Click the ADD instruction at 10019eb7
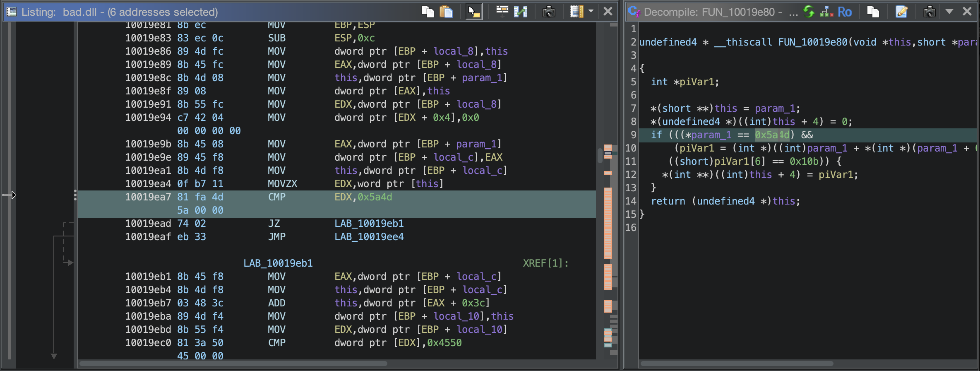 pos(276,303)
